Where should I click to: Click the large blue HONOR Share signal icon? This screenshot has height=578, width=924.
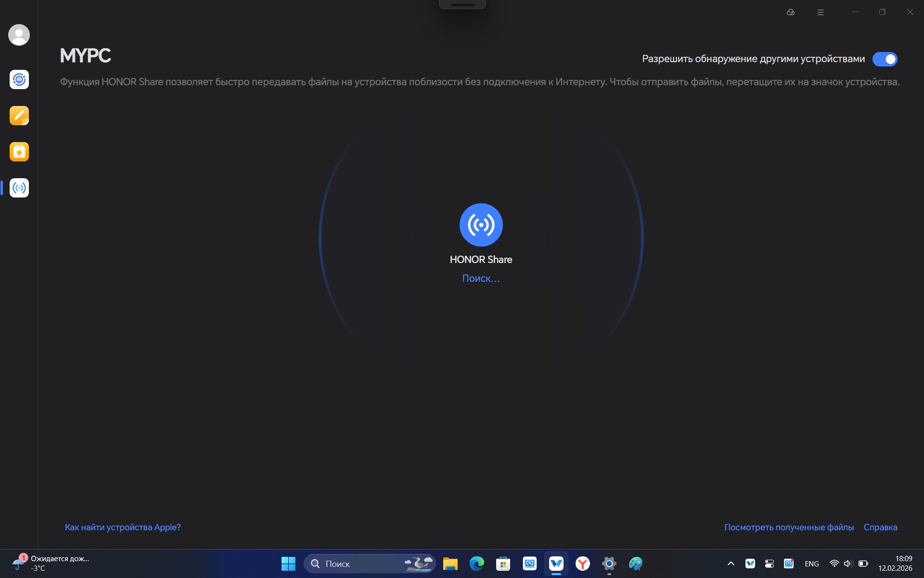(481, 225)
